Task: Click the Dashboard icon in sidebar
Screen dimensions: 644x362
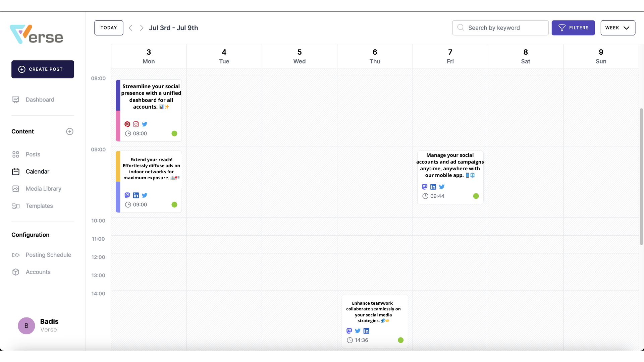Action: (x=15, y=100)
